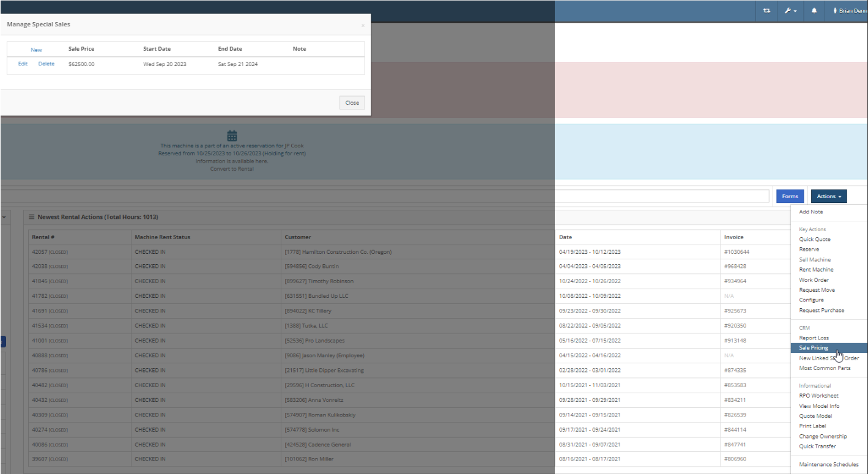
Task: Choose Request Purchase menu entry
Action: click(x=822, y=310)
